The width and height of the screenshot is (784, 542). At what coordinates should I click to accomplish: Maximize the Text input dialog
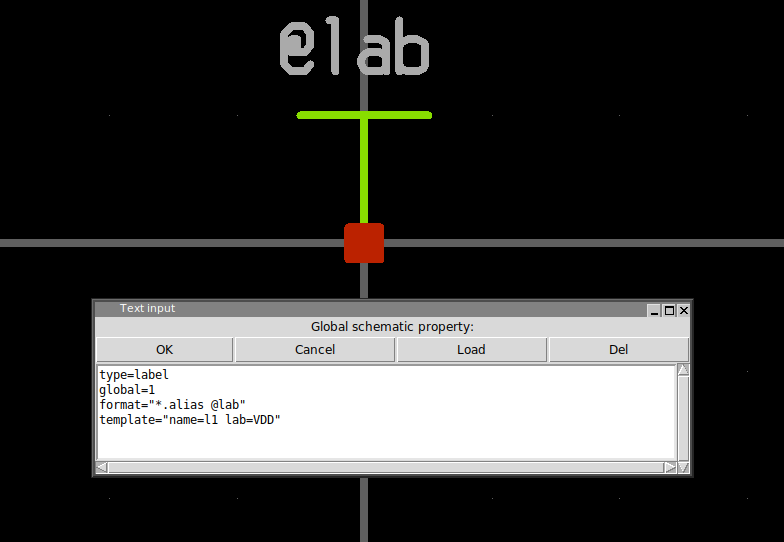tap(669, 310)
